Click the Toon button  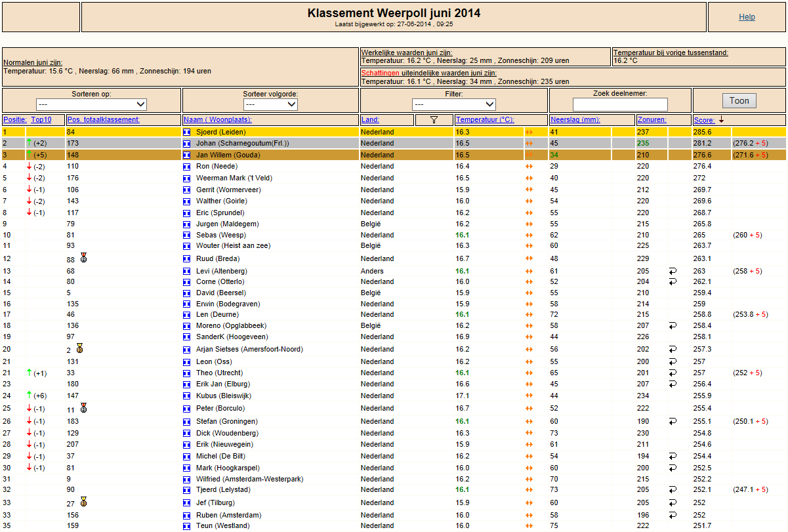(x=739, y=101)
